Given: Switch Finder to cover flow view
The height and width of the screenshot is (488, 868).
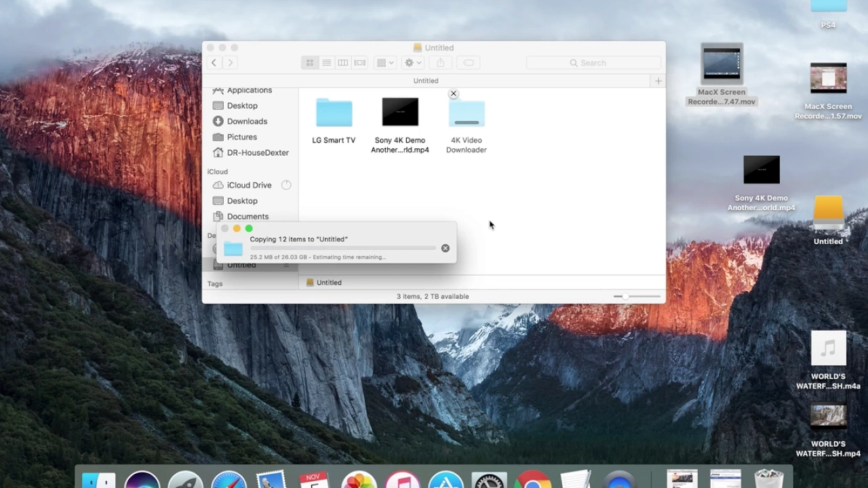Looking at the screenshot, I should click(360, 62).
